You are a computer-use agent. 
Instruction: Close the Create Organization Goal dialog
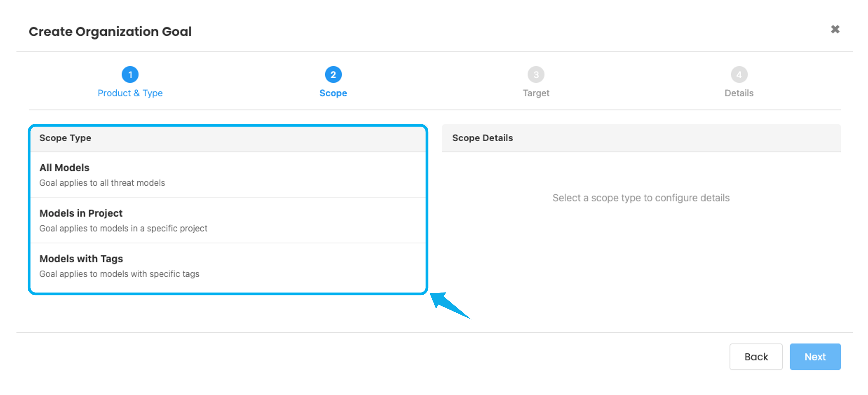[x=835, y=29]
